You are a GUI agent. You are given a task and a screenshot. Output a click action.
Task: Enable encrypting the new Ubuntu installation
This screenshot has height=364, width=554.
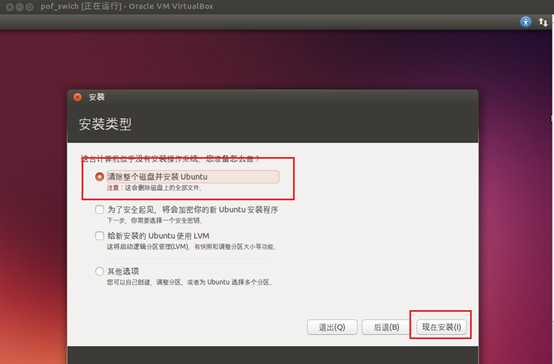click(99, 210)
